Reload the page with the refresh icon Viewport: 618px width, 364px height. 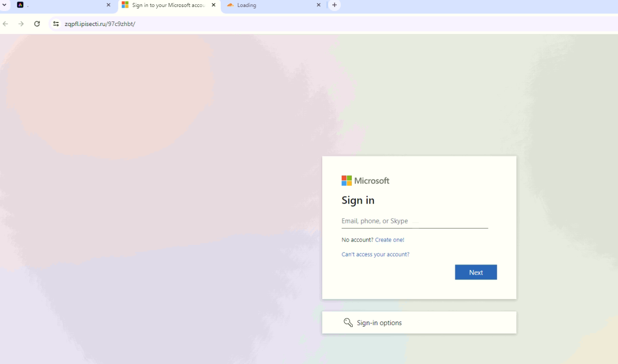coord(37,23)
